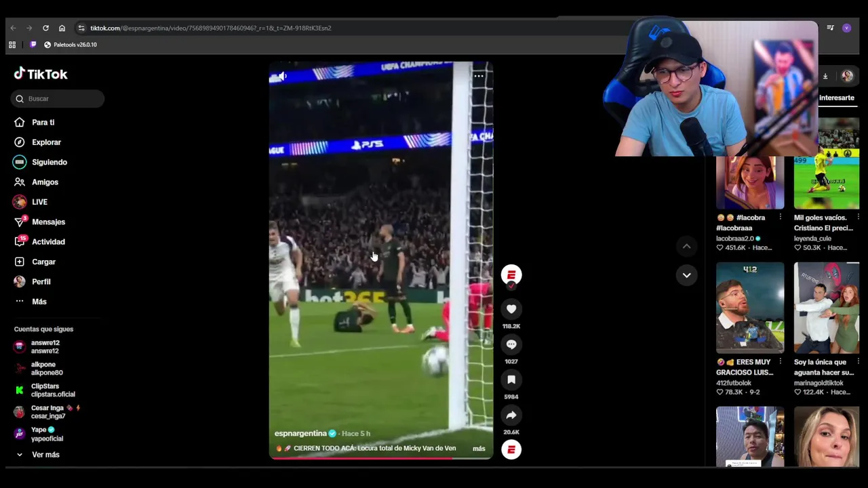Open the ERES MUY GRACIOSO video thumbnail
The height and width of the screenshot is (488, 868).
pyautogui.click(x=750, y=308)
